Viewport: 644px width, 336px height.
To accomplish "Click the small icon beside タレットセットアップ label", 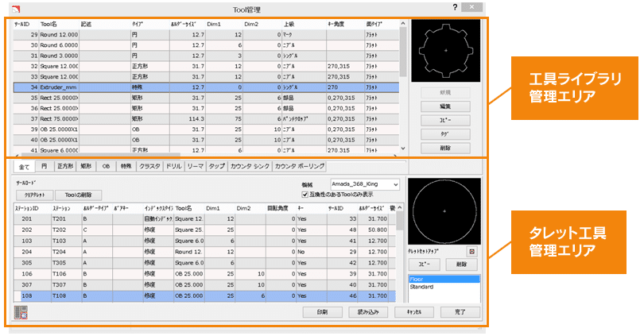I will (471, 252).
